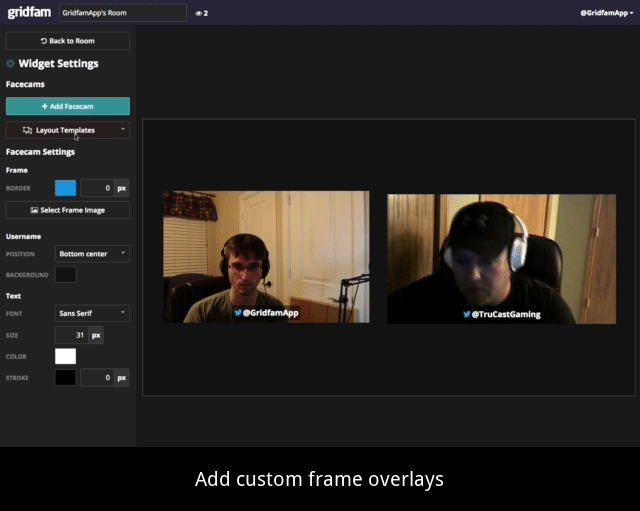Click the Facecams heading
The image size is (640, 511).
(x=25, y=84)
